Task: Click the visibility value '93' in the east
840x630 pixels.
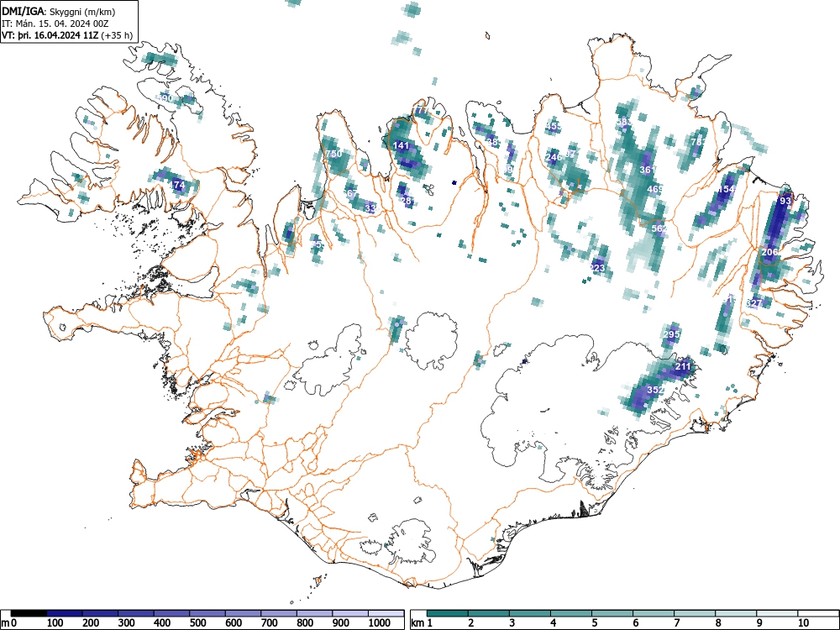Action: [x=785, y=201]
